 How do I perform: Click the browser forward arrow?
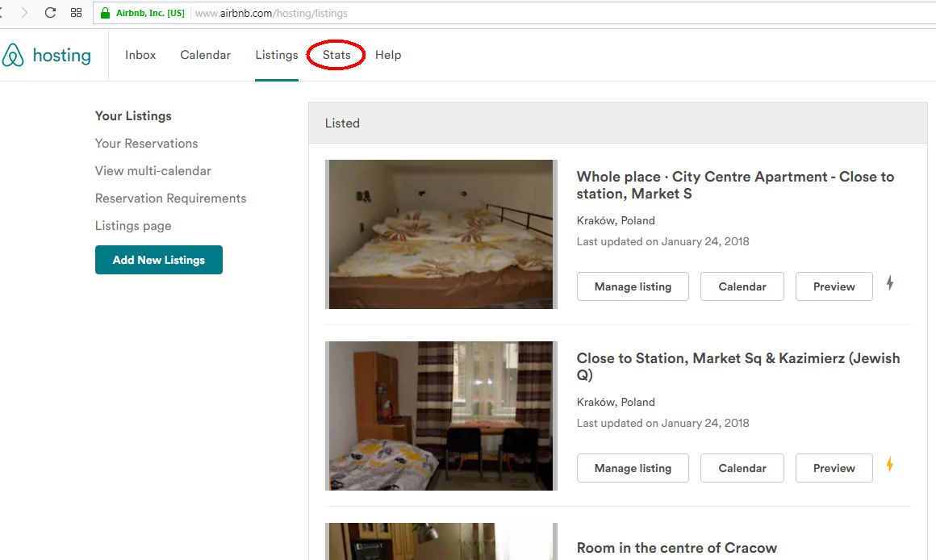click(26, 12)
